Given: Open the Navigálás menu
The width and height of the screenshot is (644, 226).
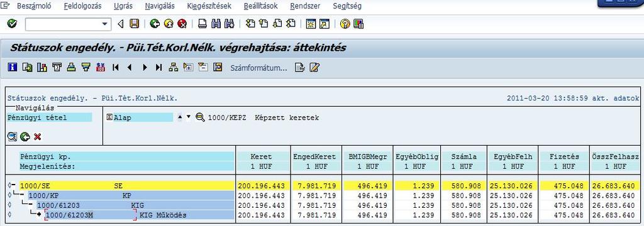Looking at the screenshot, I should coord(160,6).
